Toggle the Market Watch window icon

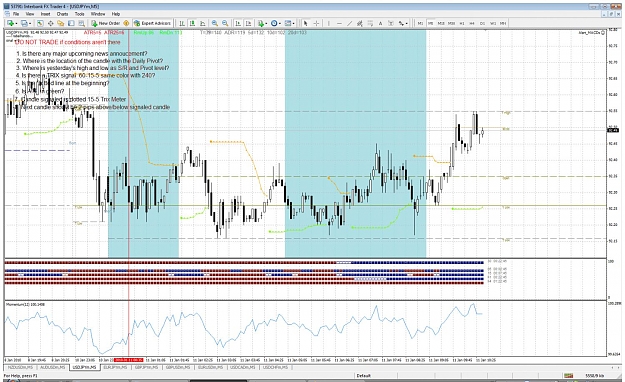pyautogui.click(x=40, y=23)
